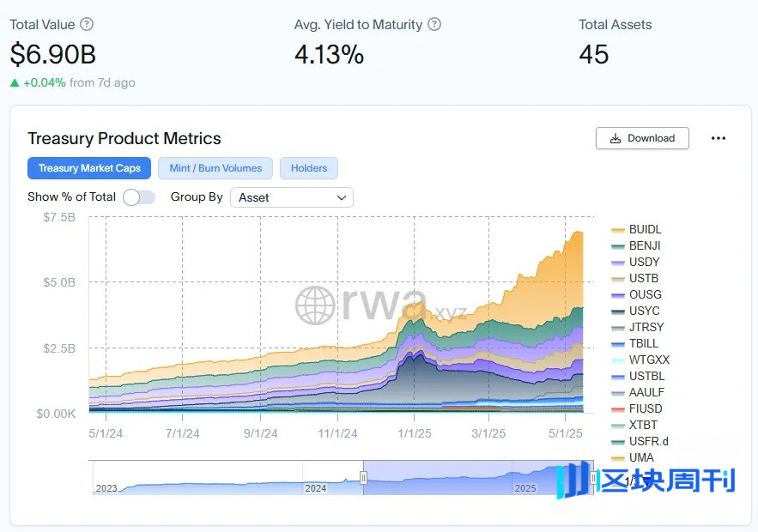Viewport: 758px width, 532px height.
Task: Toggle JTRSY series in the legend
Action: pos(638,328)
